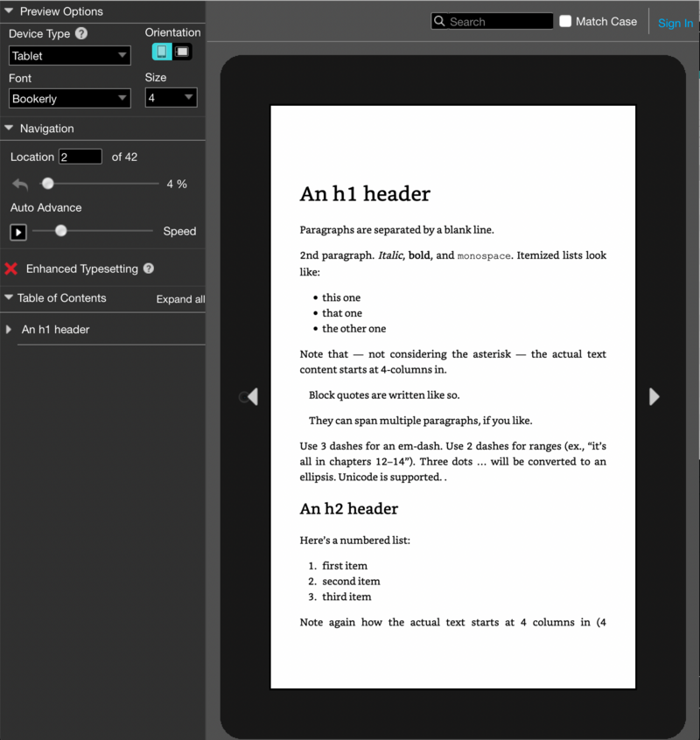Click the 'of 42' location total
This screenshot has width=700, height=740.
point(124,157)
